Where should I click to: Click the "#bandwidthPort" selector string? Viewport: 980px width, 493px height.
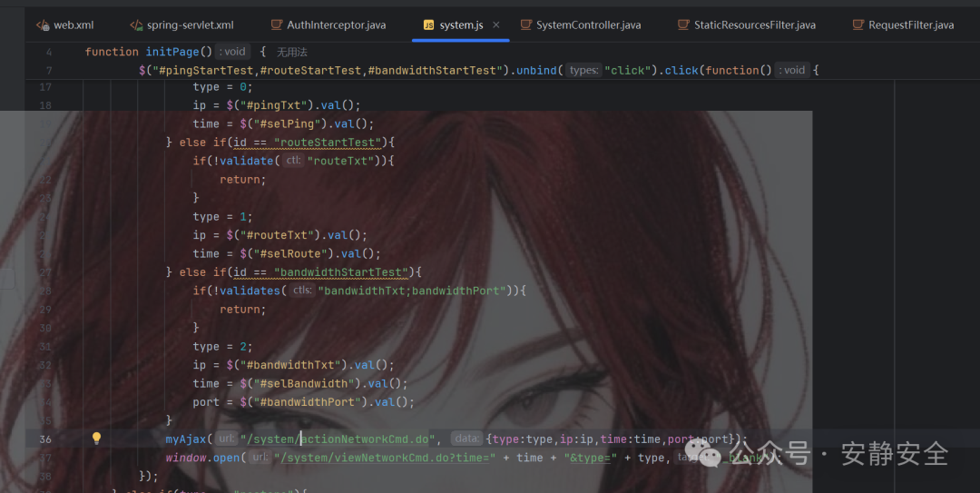(x=300, y=402)
